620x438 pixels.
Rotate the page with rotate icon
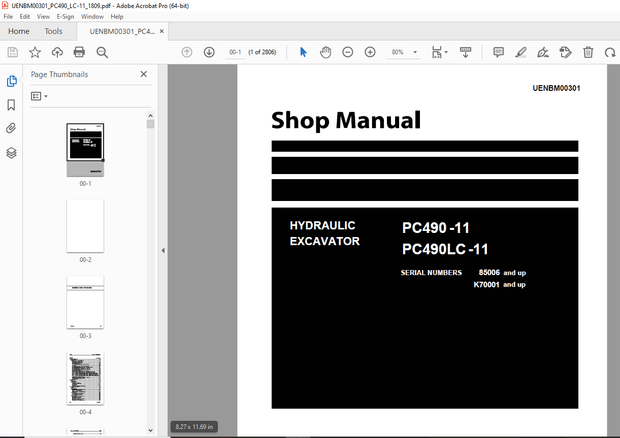[x=610, y=52]
